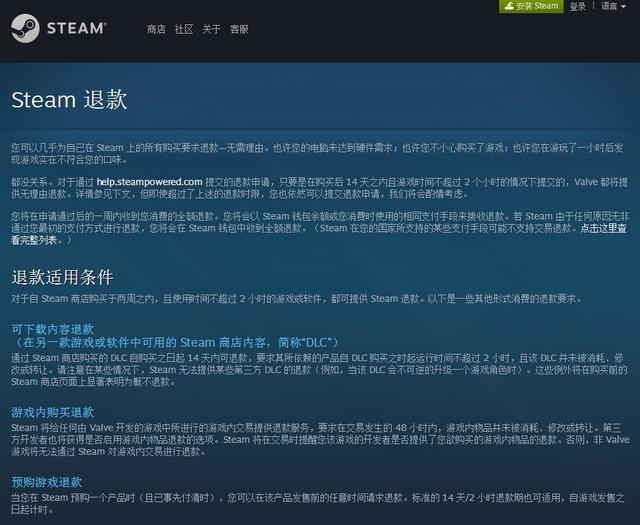Open the help.steampowered.com link
The width and height of the screenshot is (640, 525).
click(x=149, y=182)
